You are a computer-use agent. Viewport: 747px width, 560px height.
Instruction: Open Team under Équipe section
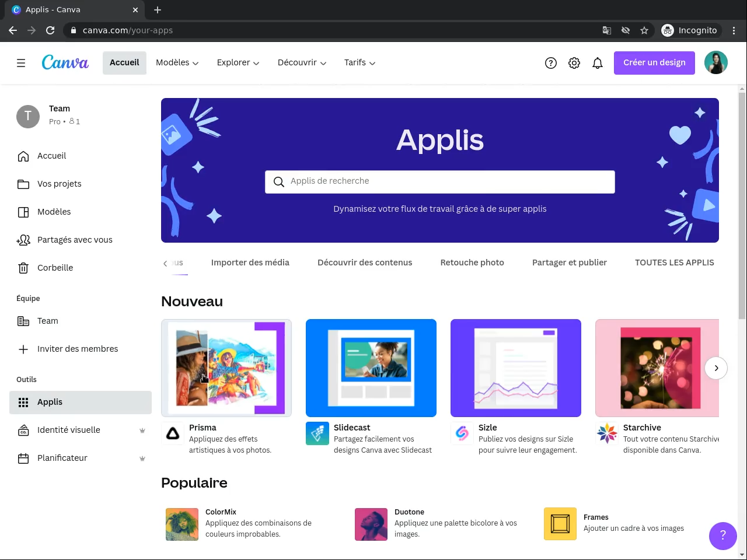coord(81,321)
